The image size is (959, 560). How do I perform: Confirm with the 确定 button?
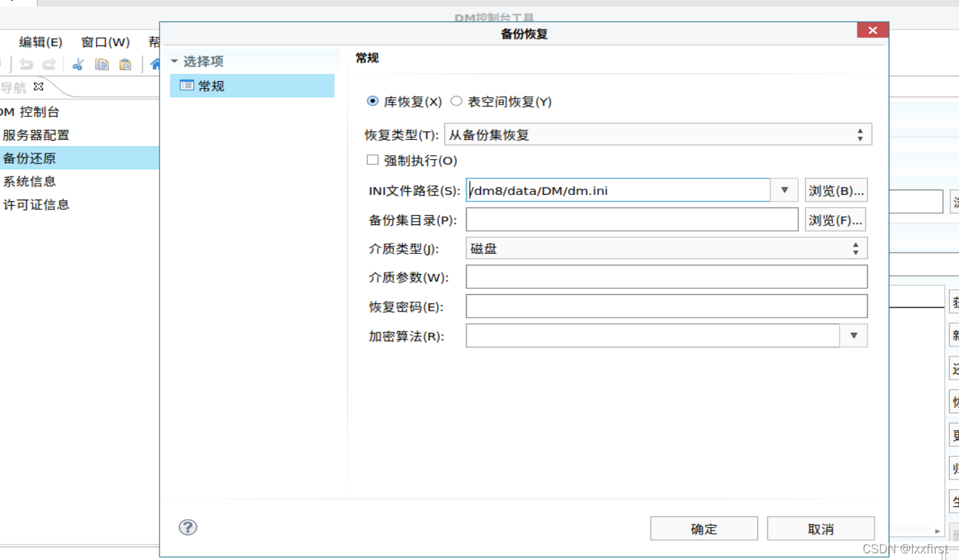click(704, 529)
